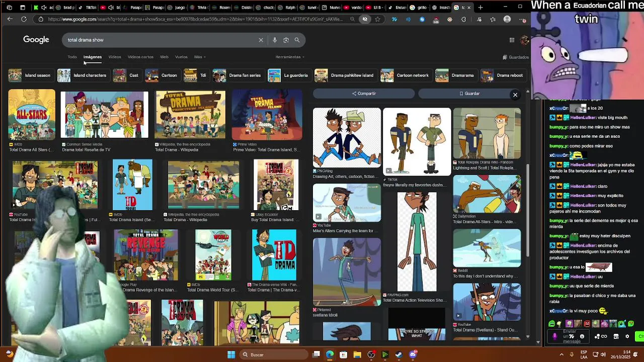This screenshot has width=644, height=362.
Task: Switch to Videos results tab
Action: pos(115,57)
